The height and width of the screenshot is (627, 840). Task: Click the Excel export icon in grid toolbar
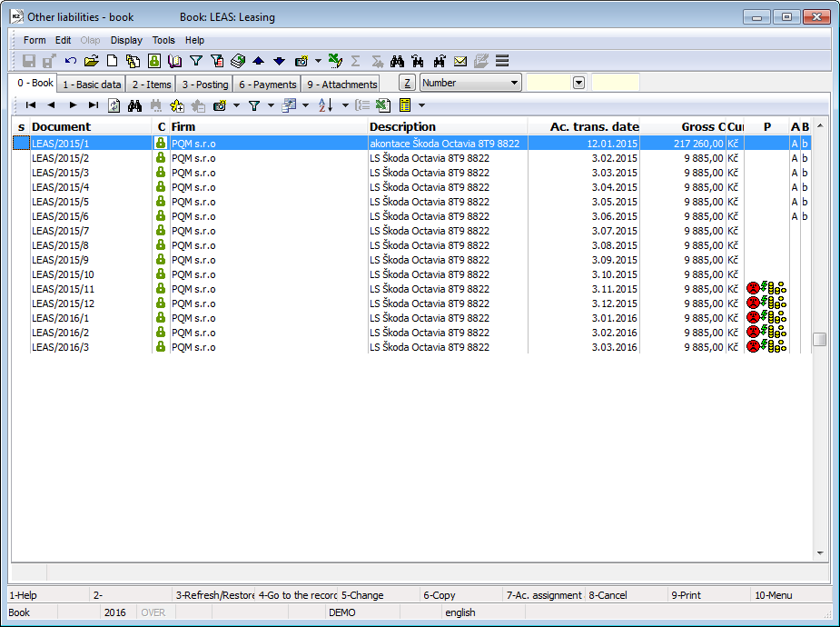pyautogui.click(x=382, y=105)
